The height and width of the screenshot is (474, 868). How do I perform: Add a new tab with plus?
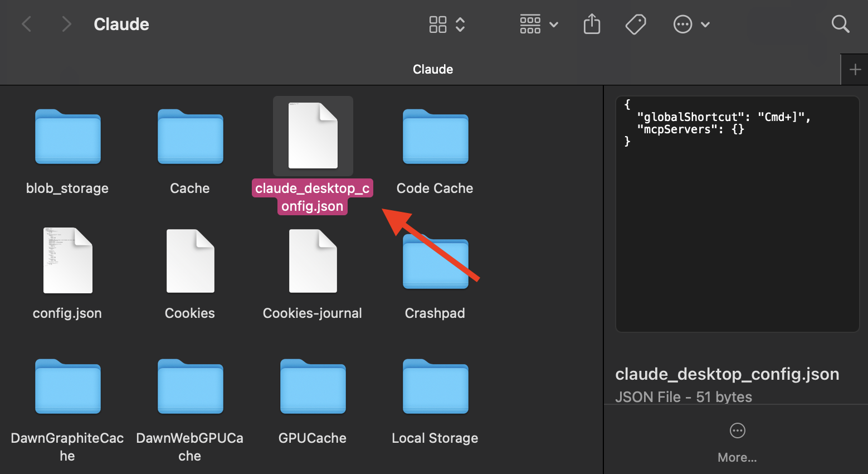(x=855, y=70)
